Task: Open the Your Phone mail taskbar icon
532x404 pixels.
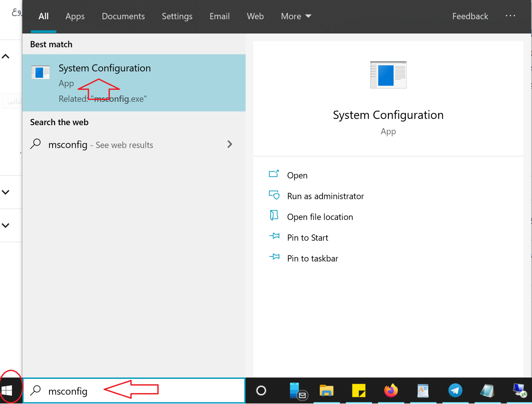Action: click(x=298, y=391)
